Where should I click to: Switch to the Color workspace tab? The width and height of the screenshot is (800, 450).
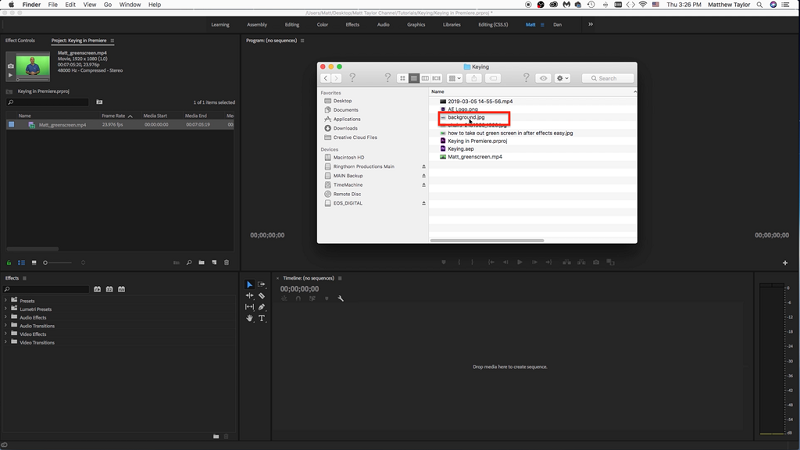point(322,24)
